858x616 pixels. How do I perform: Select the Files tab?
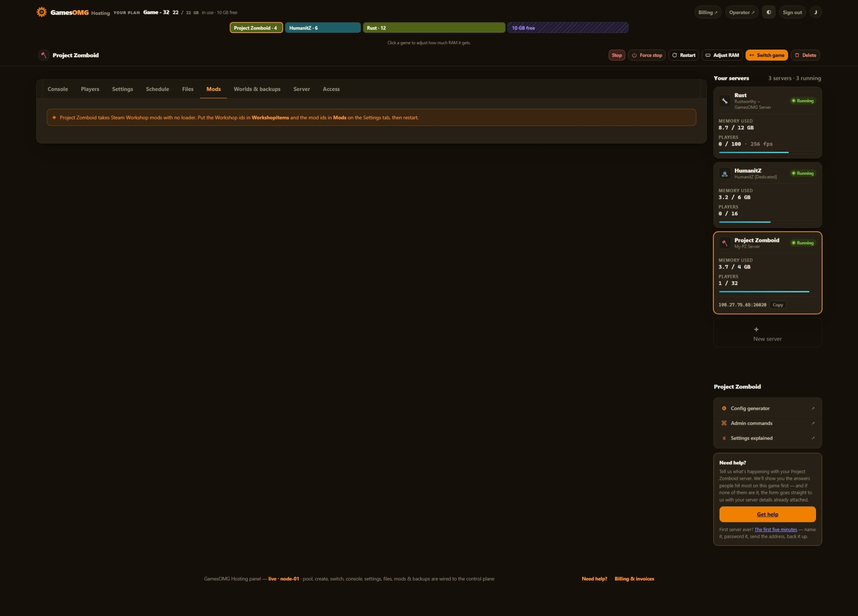pos(188,89)
